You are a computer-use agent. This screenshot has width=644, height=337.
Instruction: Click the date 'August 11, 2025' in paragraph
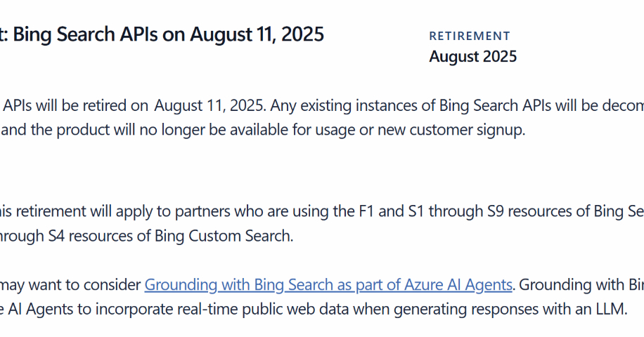pyautogui.click(x=210, y=106)
